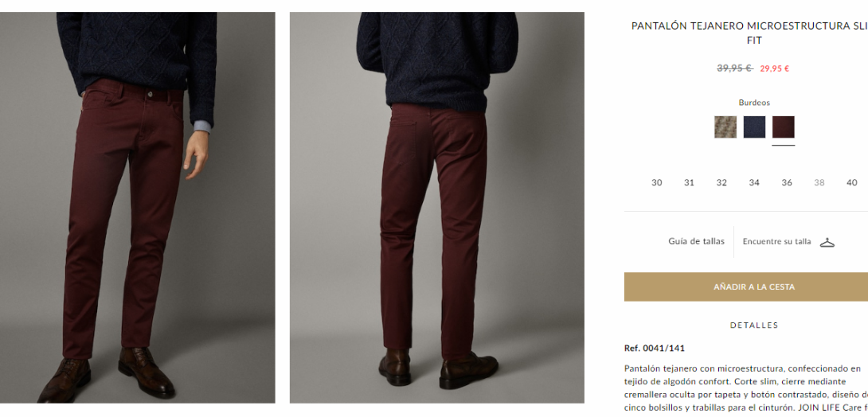Choose the greyed-out size 38
The width and height of the screenshot is (868, 417).
coord(819,182)
